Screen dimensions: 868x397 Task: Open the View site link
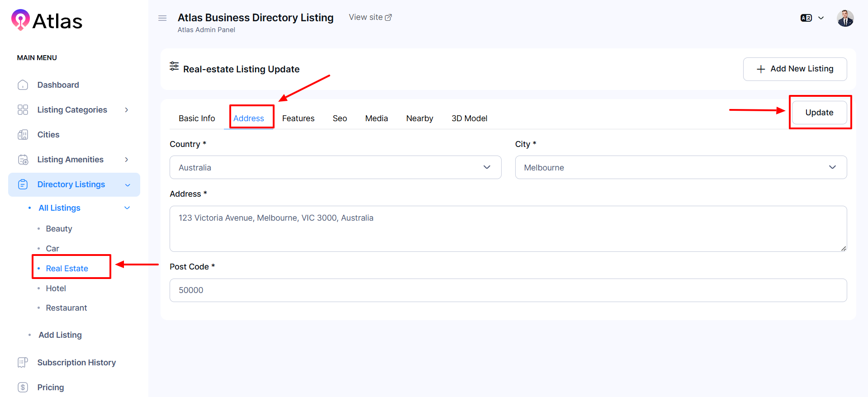coord(370,17)
